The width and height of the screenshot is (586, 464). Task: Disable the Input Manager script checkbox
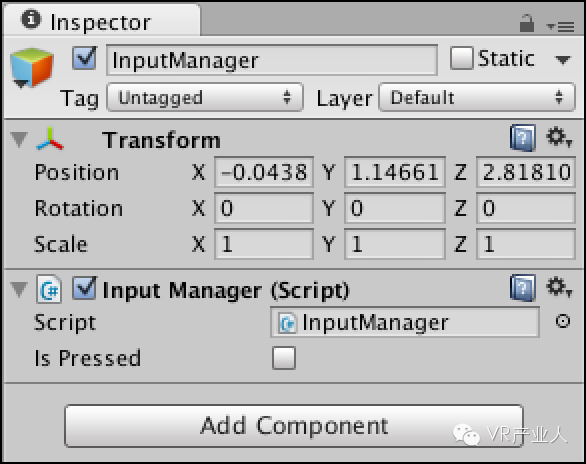pyautogui.click(x=84, y=288)
